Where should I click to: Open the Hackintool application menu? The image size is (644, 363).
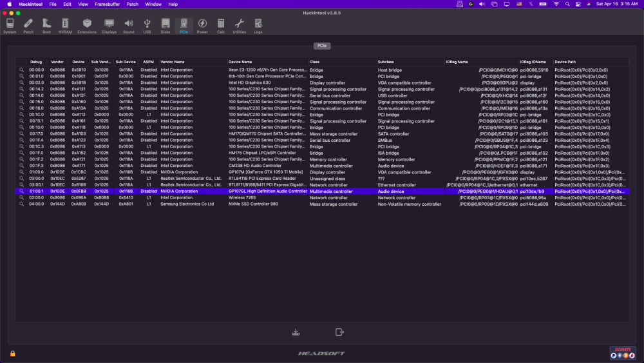click(x=31, y=4)
